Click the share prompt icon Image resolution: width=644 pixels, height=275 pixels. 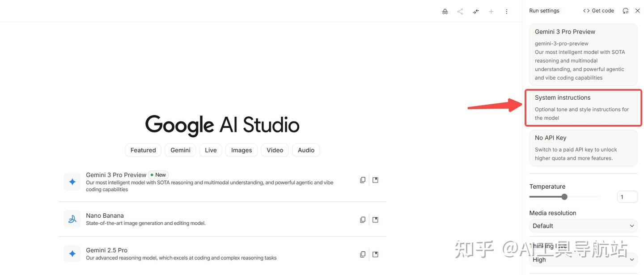[x=460, y=12]
